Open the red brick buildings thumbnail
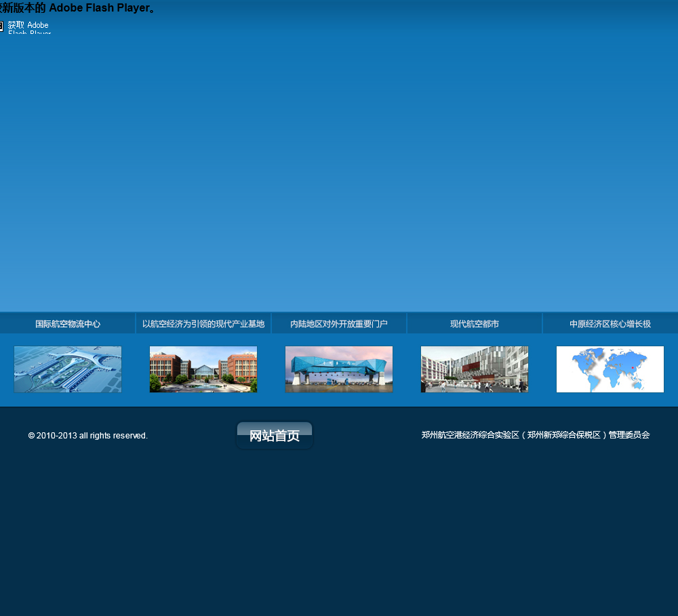The width and height of the screenshot is (678, 616). (203, 369)
